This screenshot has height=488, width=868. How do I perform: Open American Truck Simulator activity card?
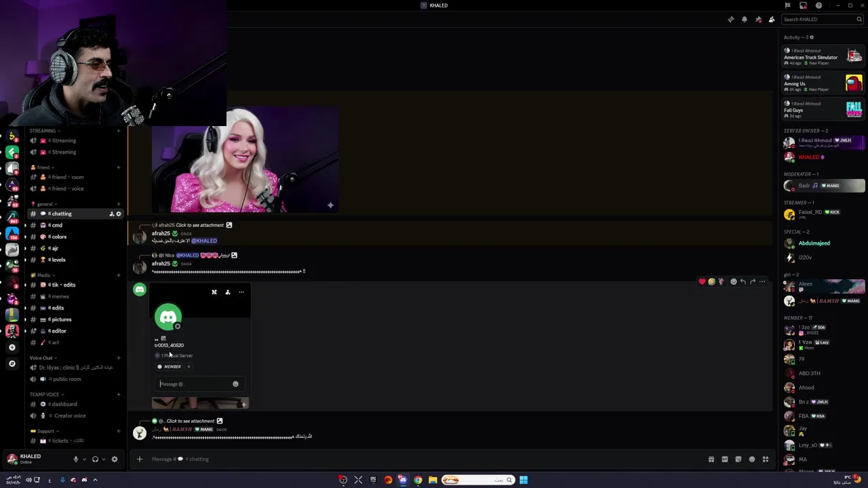tap(823, 57)
